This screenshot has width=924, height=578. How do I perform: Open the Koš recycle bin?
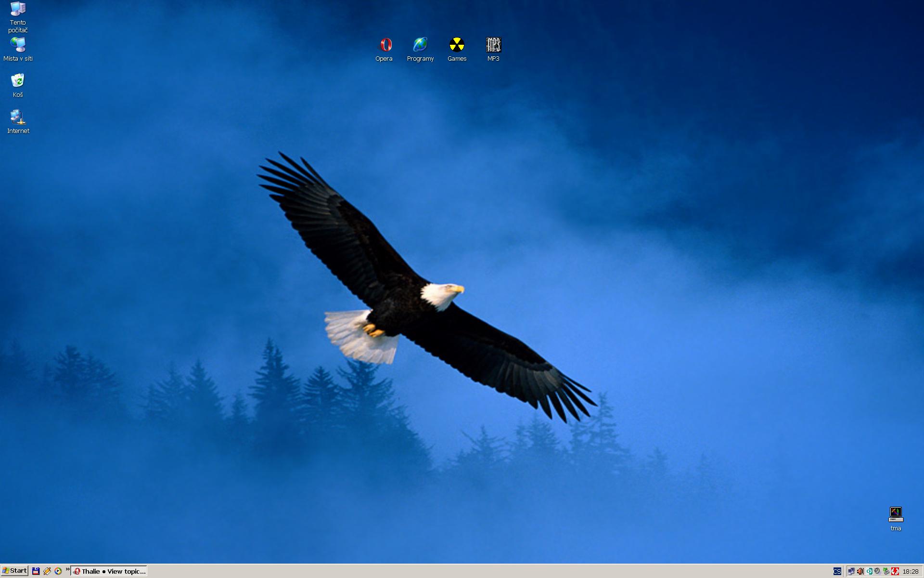pyautogui.click(x=18, y=81)
